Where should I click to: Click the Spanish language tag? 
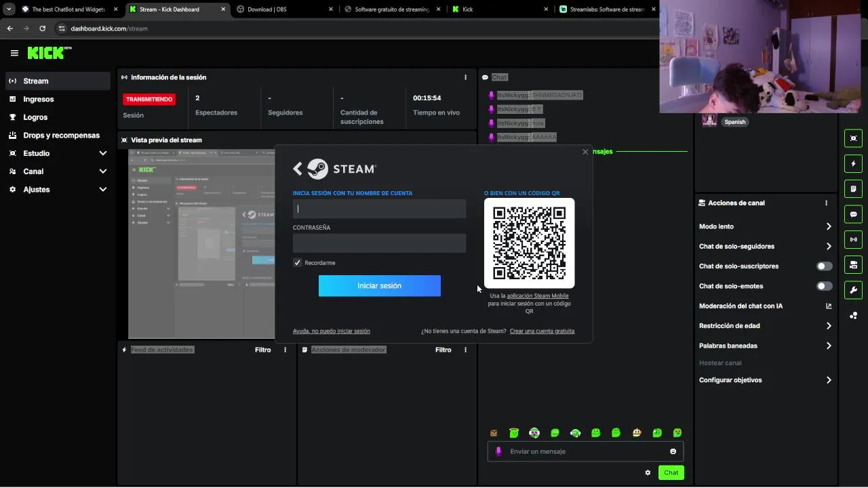coord(735,122)
